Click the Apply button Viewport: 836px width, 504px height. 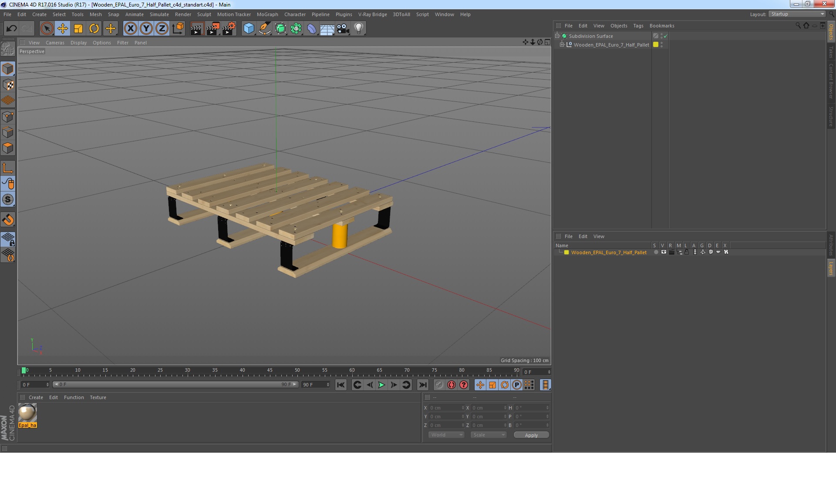coord(531,435)
